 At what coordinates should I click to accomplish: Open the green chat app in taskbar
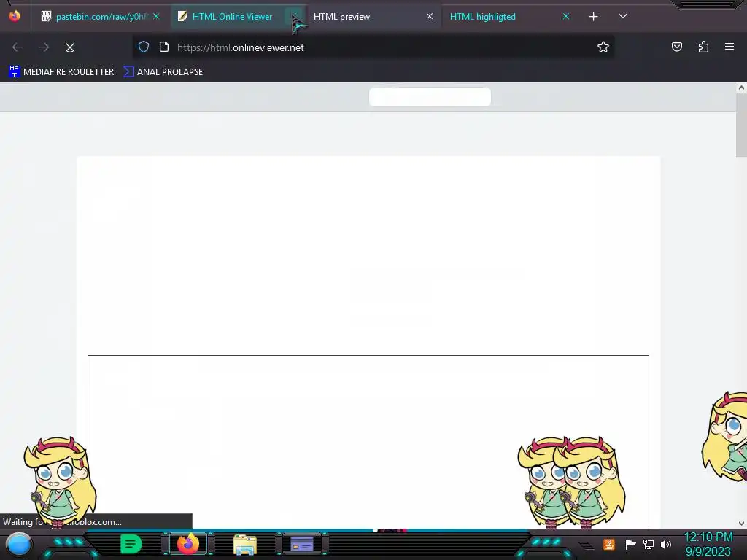pyautogui.click(x=131, y=544)
